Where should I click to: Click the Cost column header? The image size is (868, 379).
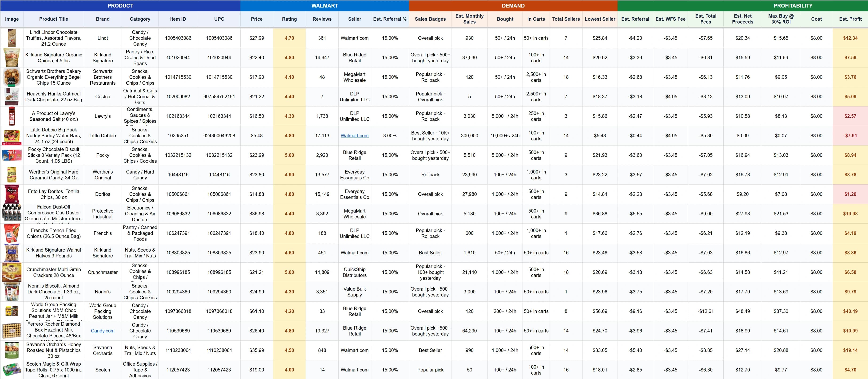[816, 19]
